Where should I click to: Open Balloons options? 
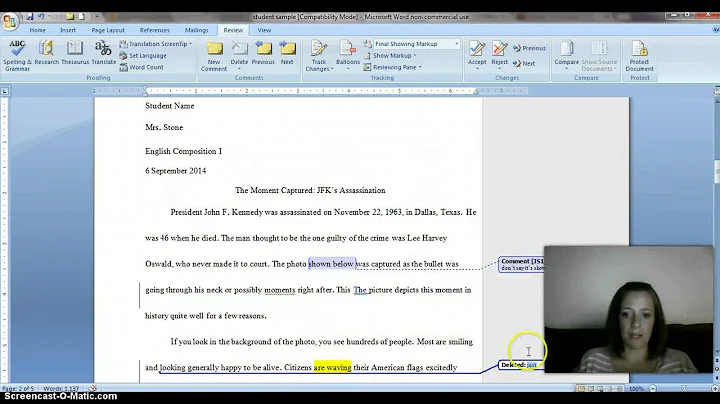(x=348, y=56)
